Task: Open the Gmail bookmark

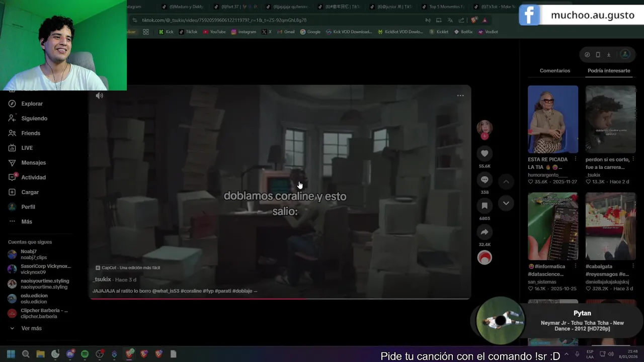Action: (x=286, y=32)
